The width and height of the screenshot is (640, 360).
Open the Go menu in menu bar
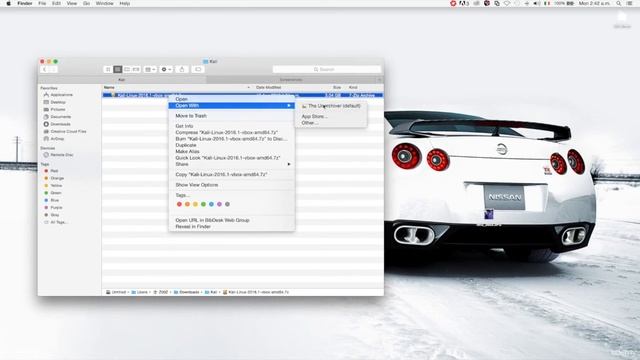click(x=87, y=3)
